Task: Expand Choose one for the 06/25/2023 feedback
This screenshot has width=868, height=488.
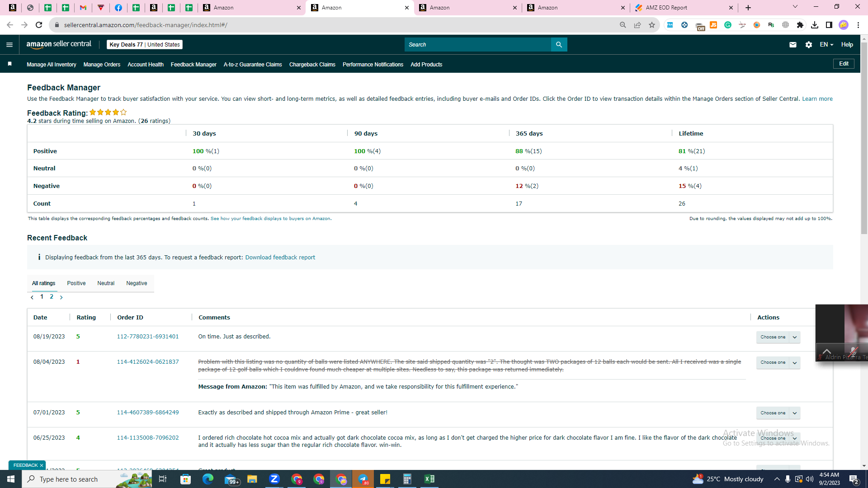Action: 778,438
